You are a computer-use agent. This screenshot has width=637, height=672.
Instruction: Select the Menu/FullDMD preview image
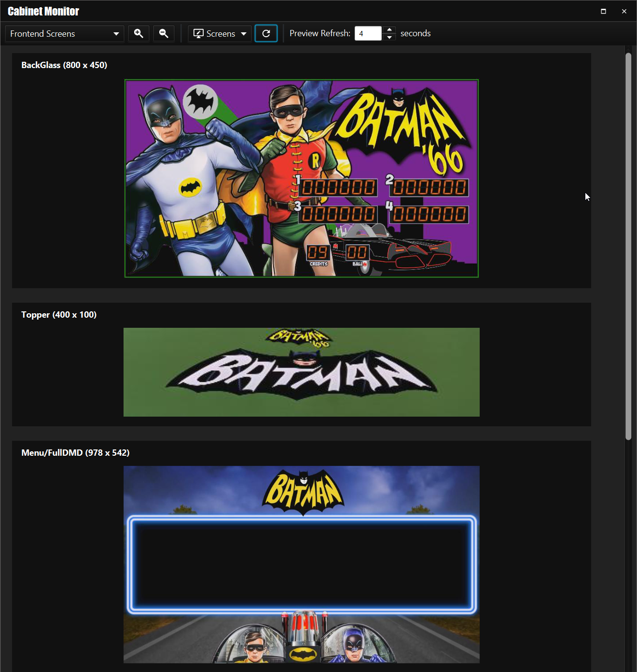coord(302,564)
